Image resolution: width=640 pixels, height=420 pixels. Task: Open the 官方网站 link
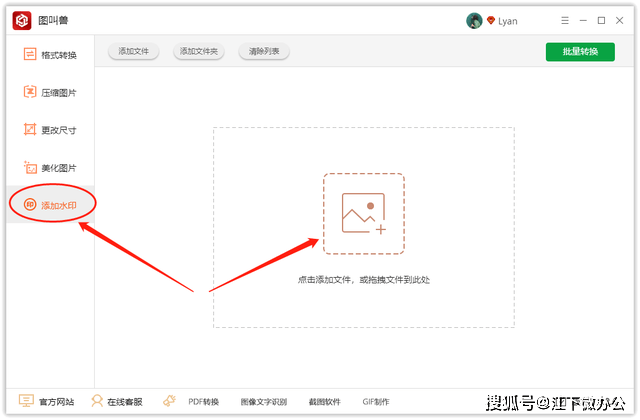pos(47,402)
